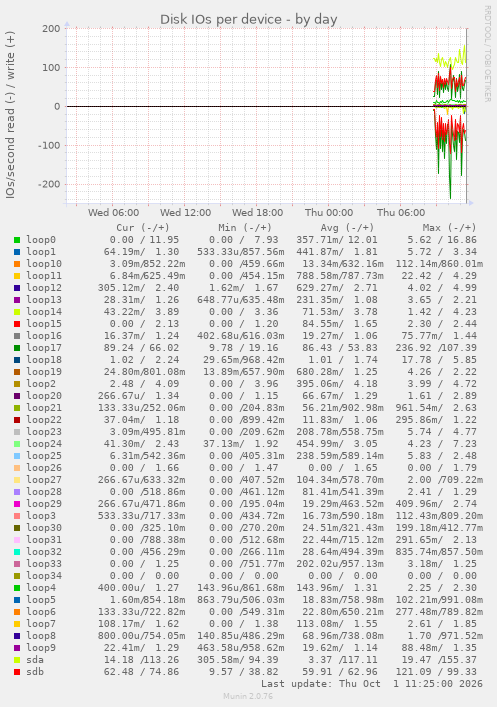Click loop17's current value '89.24 / 66.02'
The width and height of the screenshot is (497, 707).
coord(144,348)
